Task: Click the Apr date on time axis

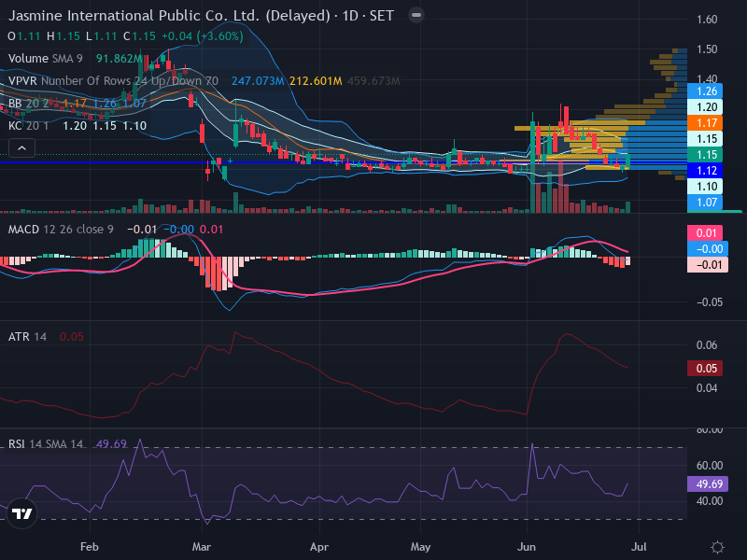Action: coord(319,547)
